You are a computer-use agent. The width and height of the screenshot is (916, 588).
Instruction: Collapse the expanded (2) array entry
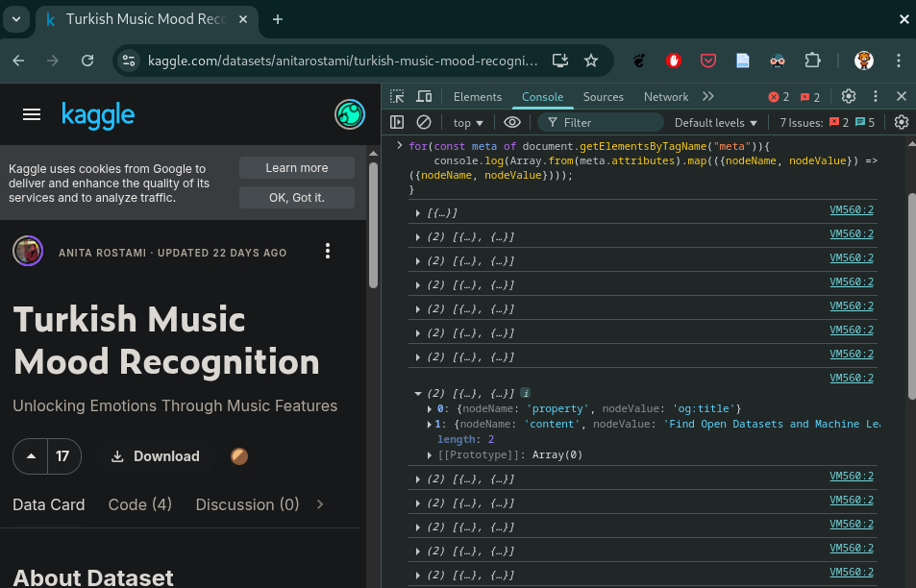coord(418,394)
